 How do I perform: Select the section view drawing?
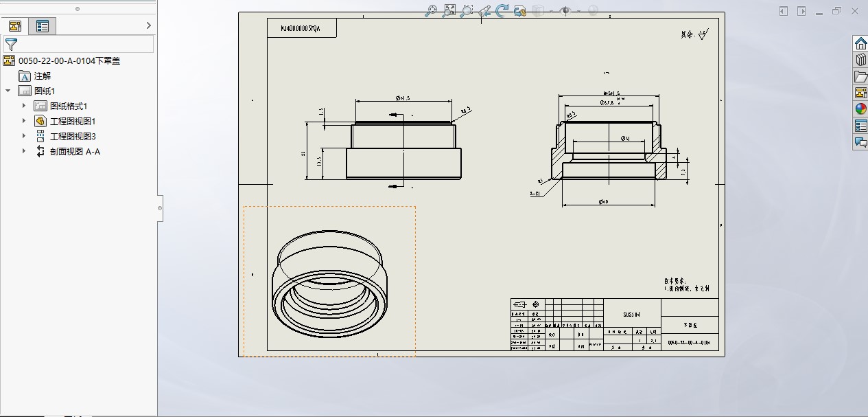[609, 151]
